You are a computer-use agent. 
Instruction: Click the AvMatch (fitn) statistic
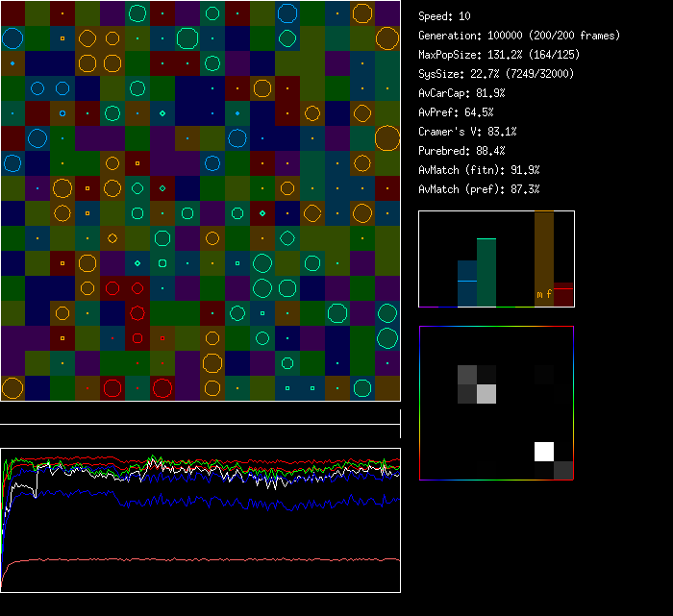tap(478, 170)
